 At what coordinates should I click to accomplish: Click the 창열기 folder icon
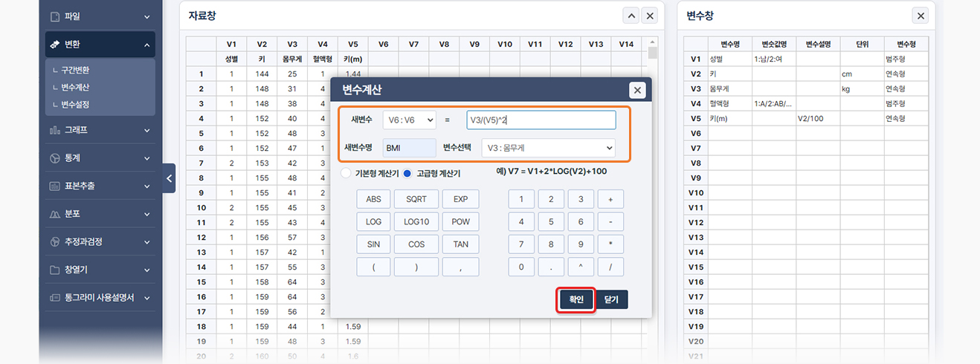coord(54,270)
